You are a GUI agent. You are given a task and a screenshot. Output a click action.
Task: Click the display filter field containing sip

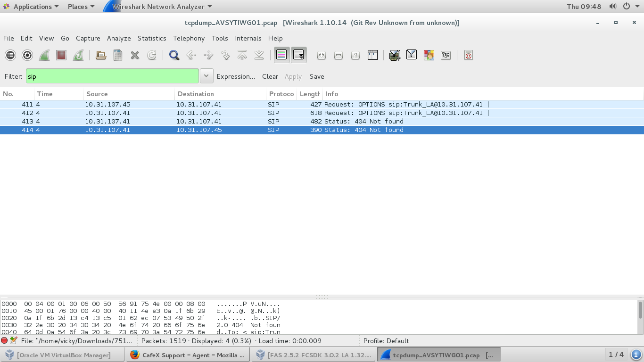(112, 76)
